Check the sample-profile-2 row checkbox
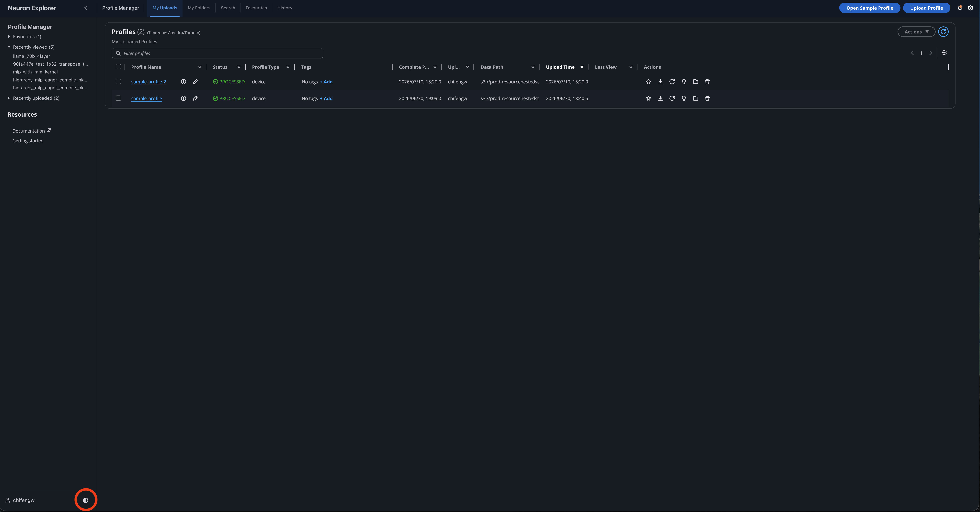 [x=118, y=81]
